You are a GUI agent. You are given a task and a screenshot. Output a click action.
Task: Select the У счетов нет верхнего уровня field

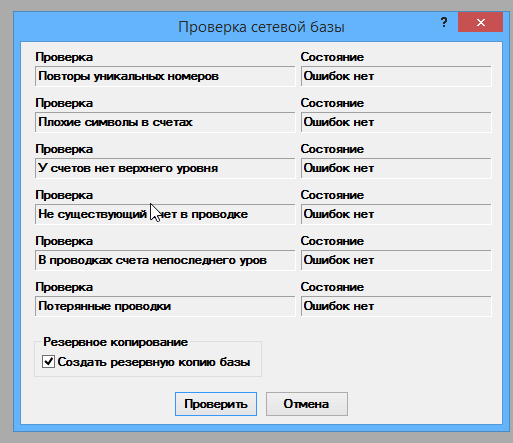click(165, 168)
